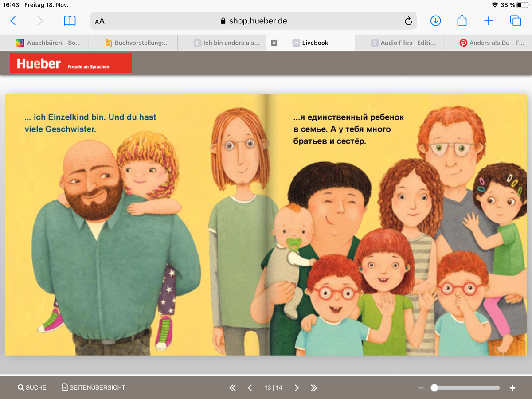This screenshot has width=532, height=399.
Task: Close the Livebook tab with X
Action: [274, 43]
